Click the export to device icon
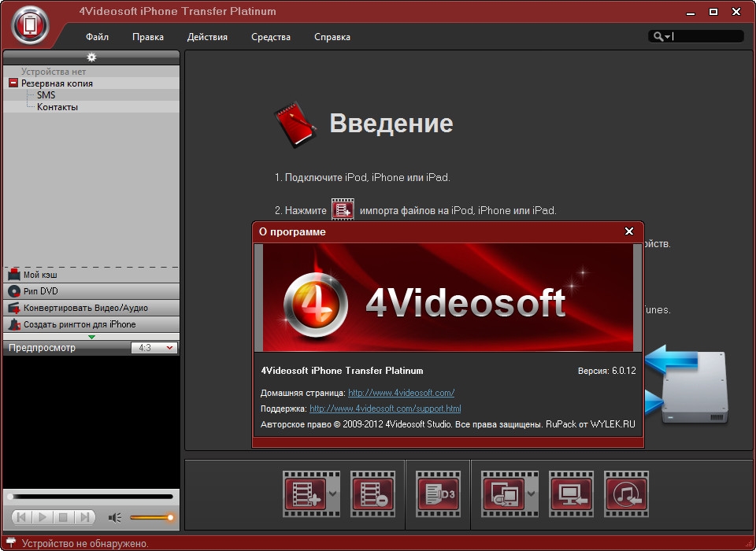Image resolution: width=756 pixels, height=551 pixels. (x=504, y=494)
